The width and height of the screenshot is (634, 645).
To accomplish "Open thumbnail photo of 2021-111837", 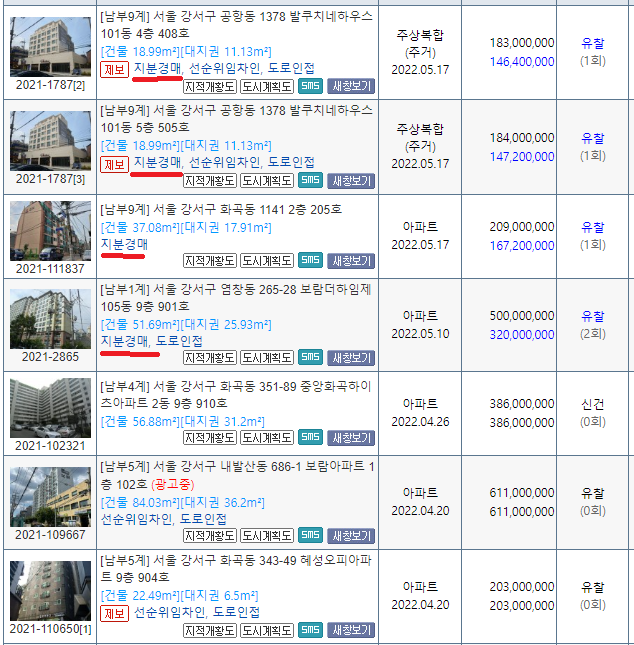I will click(50, 231).
